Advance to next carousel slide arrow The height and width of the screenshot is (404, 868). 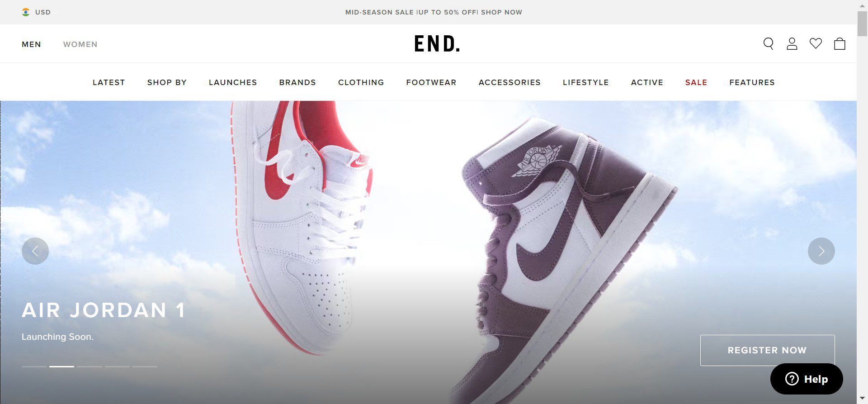821,251
